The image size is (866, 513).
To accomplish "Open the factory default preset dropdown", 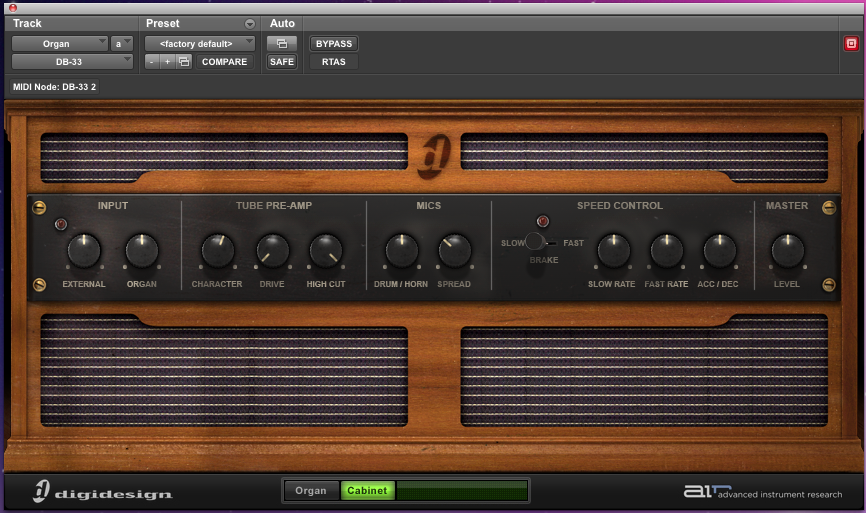I will (199, 44).
